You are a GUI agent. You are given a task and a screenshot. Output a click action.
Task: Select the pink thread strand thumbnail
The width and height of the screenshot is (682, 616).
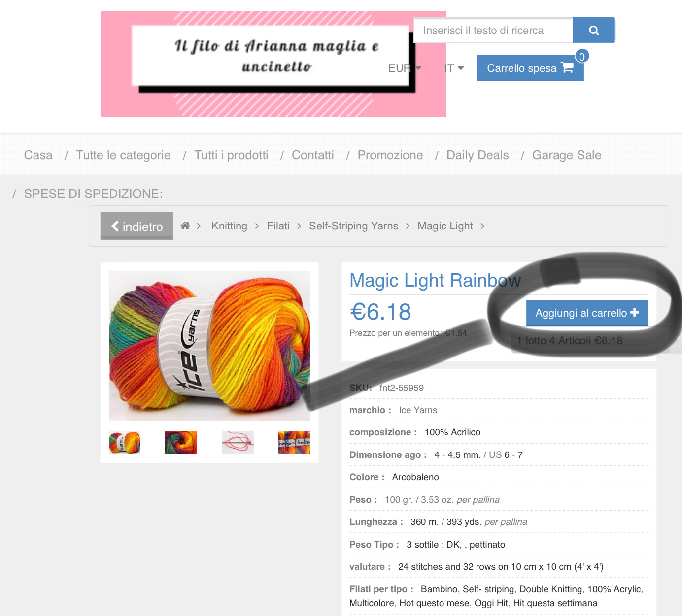tap(238, 442)
